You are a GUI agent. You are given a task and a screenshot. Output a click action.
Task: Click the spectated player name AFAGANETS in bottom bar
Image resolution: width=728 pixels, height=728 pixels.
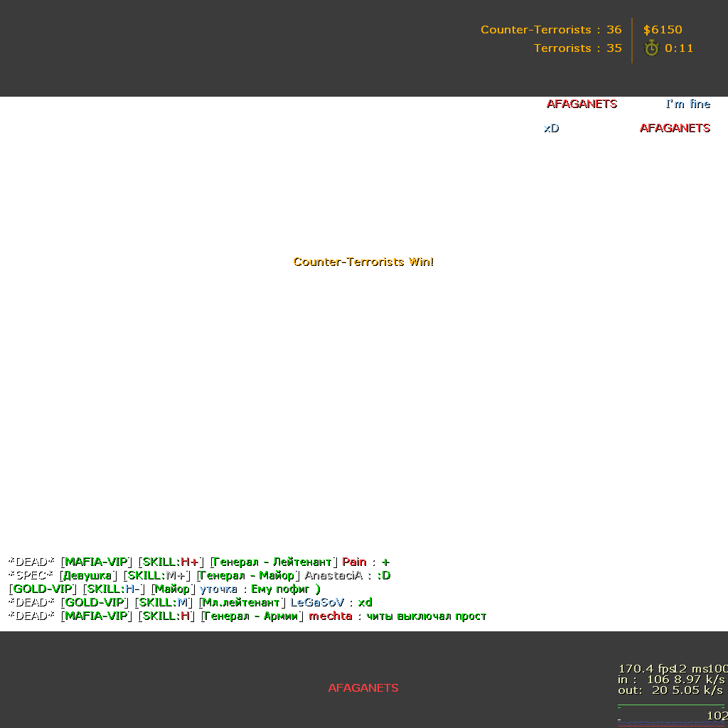pyautogui.click(x=363, y=688)
